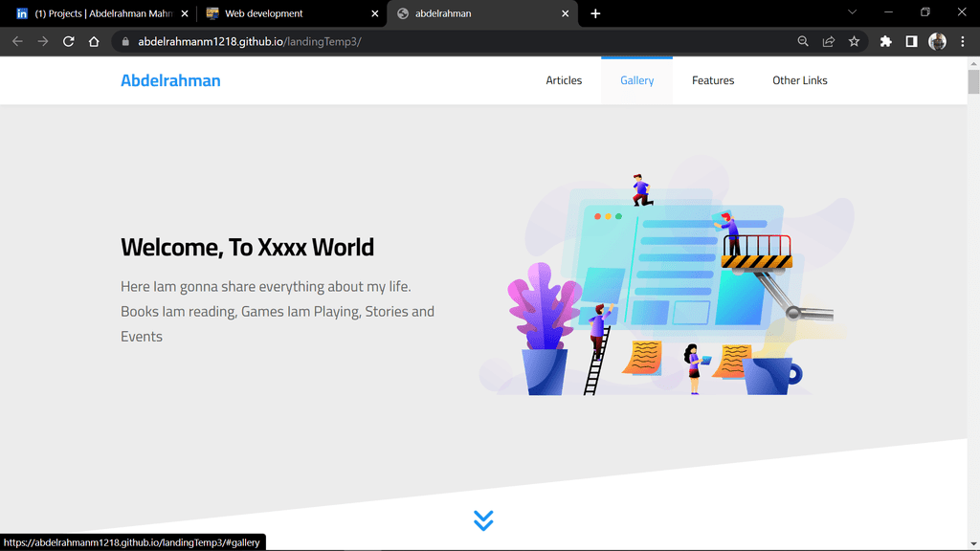The width and height of the screenshot is (980, 551).
Task: Open the tab search dropdown arrow
Action: point(852,11)
